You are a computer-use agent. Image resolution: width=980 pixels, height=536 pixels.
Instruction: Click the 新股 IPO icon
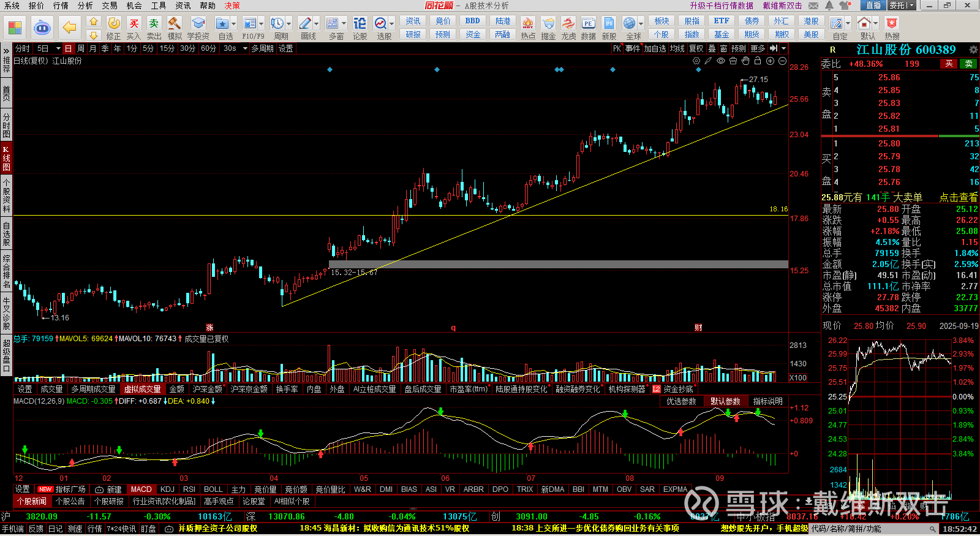coord(609,26)
